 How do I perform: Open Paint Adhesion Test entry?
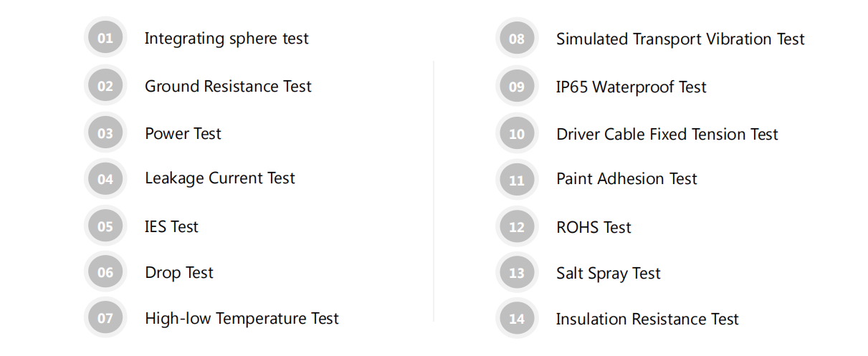point(626,179)
